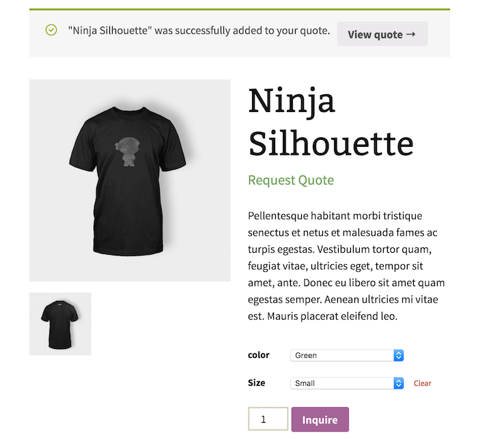The image size is (478, 448).
Task: Click the Pellentesque product description paragraph
Action: click(x=346, y=266)
